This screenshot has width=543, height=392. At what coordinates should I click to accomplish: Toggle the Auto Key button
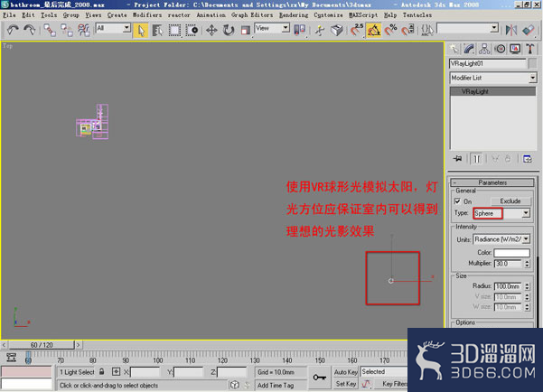[346, 372]
